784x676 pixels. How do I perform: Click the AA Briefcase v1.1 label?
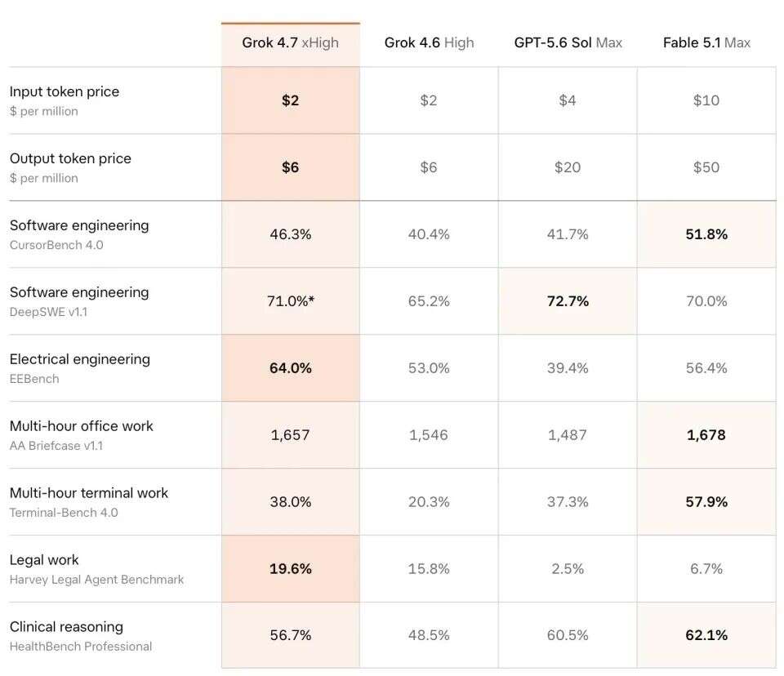(56, 446)
